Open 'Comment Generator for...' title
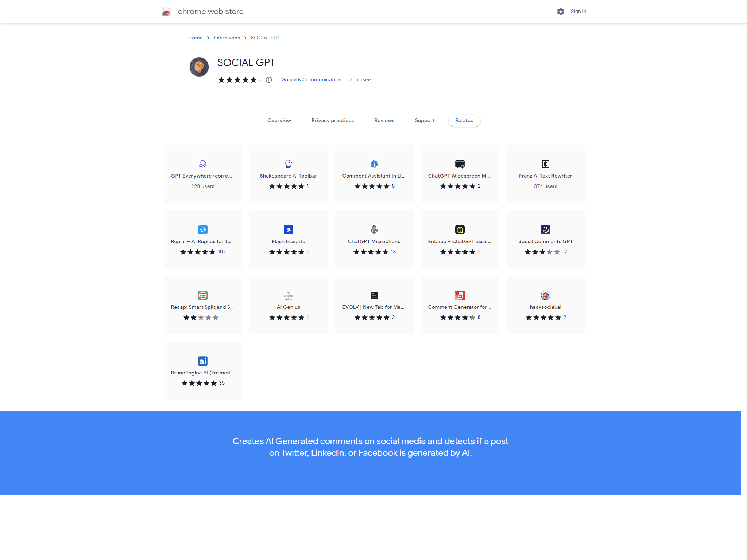Screen dimensions: 747x560 tap(460, 307)
